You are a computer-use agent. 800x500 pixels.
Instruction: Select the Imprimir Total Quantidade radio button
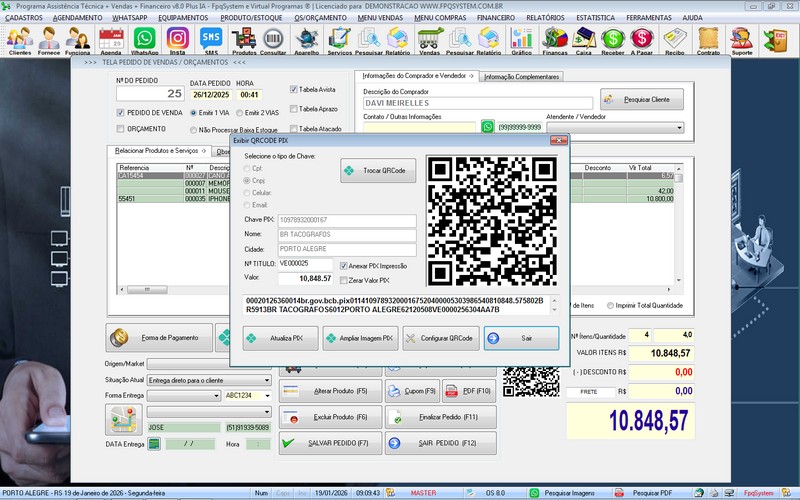[610, 306]
